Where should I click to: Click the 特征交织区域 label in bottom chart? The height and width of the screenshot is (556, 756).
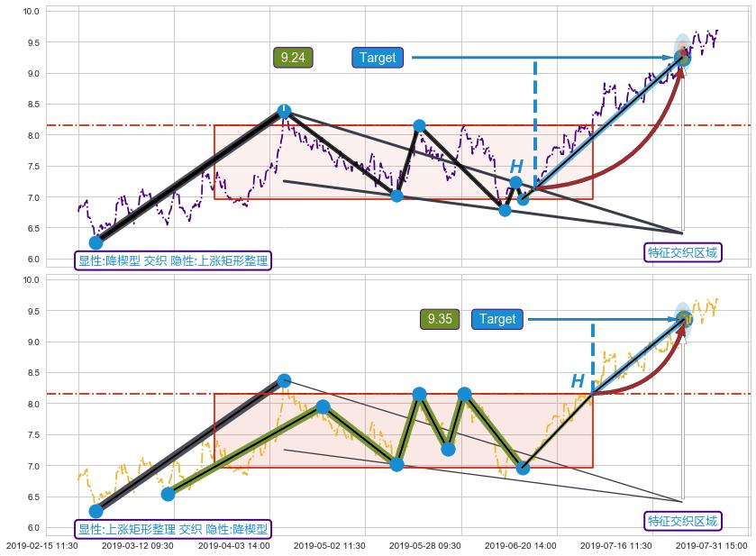point(683,521)
